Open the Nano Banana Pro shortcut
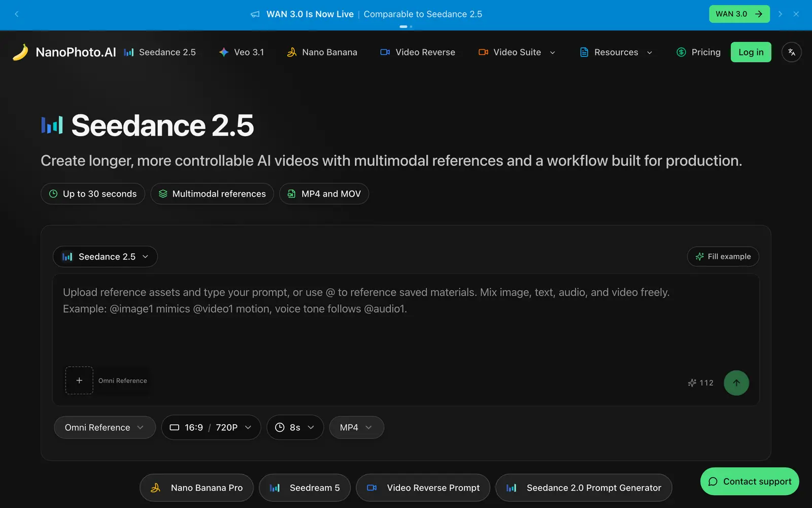 coord(196,488)
